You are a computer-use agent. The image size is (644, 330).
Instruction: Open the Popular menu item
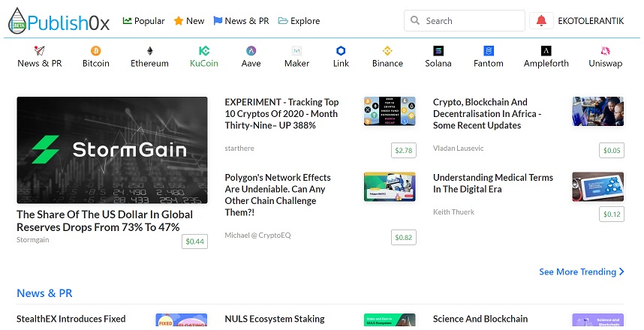143,21
